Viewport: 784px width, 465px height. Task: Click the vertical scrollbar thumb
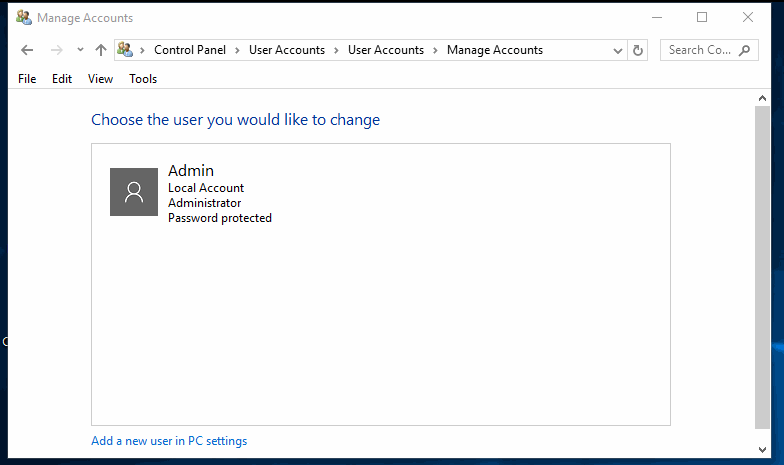click(x=762, y=267)
